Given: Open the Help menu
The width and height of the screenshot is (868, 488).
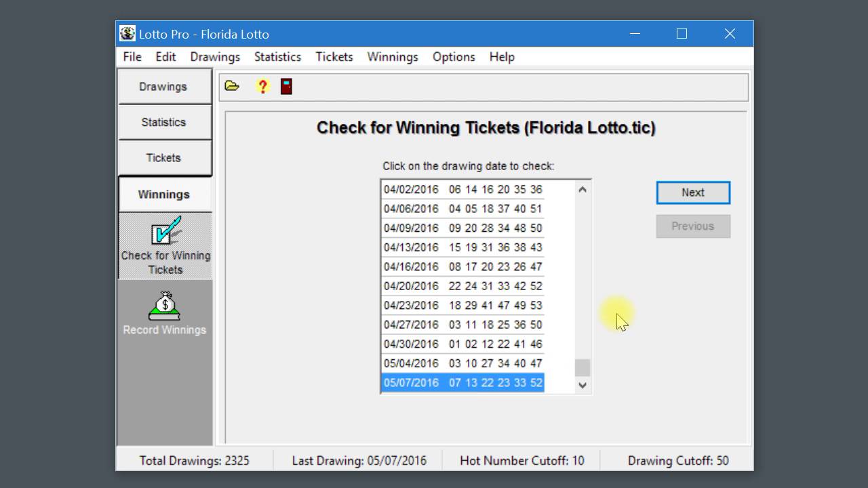Looking at the screenshot, I should pos(502,57).
